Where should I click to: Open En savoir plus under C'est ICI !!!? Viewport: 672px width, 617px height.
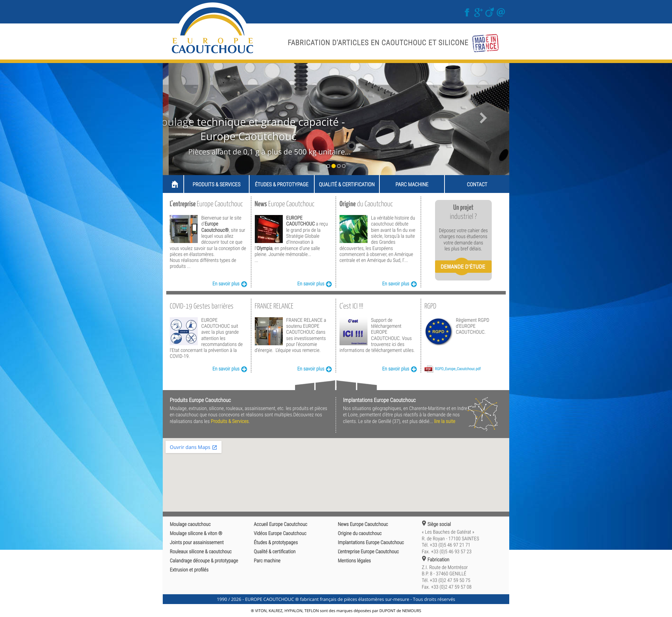pyautogui.click(x=399, y=369)
